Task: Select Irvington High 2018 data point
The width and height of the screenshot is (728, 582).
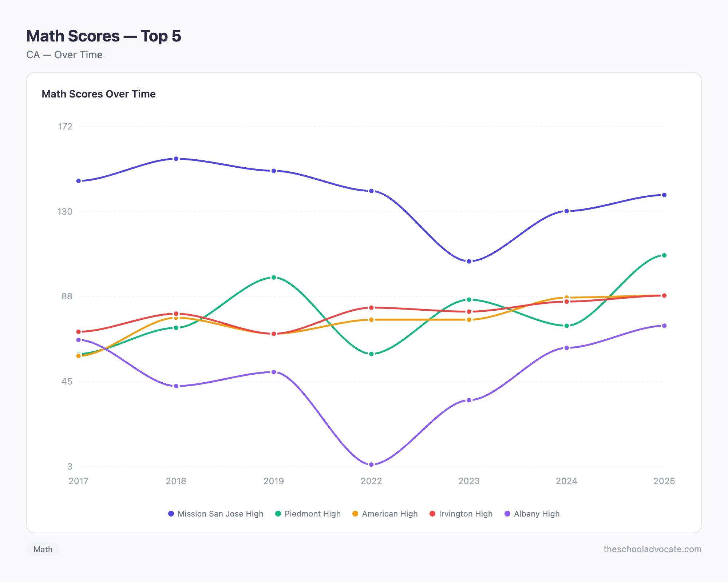Action: 176,314
